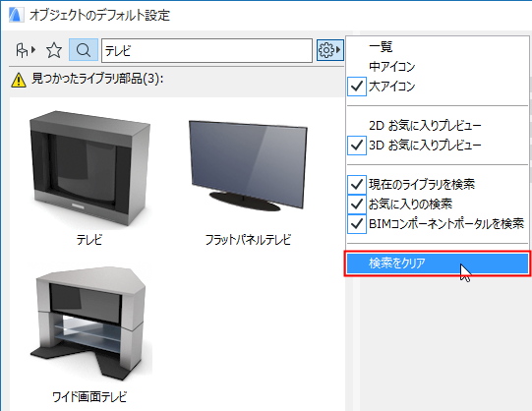The image size is (532, 411).
Task: Click 検索をクリア to clear the search
Action: pos(438,264)
